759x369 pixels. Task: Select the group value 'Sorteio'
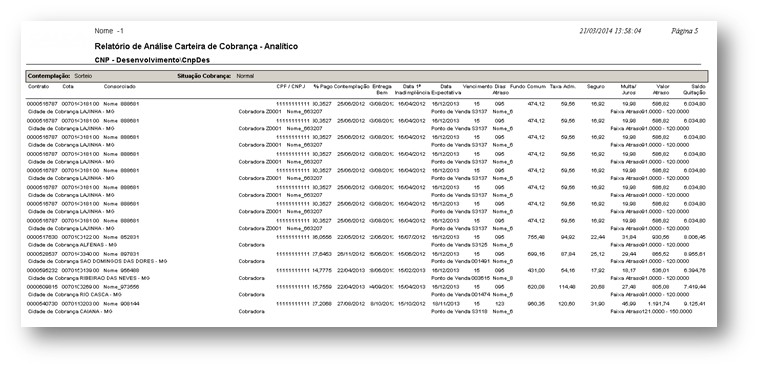click(x=83, y=77)
